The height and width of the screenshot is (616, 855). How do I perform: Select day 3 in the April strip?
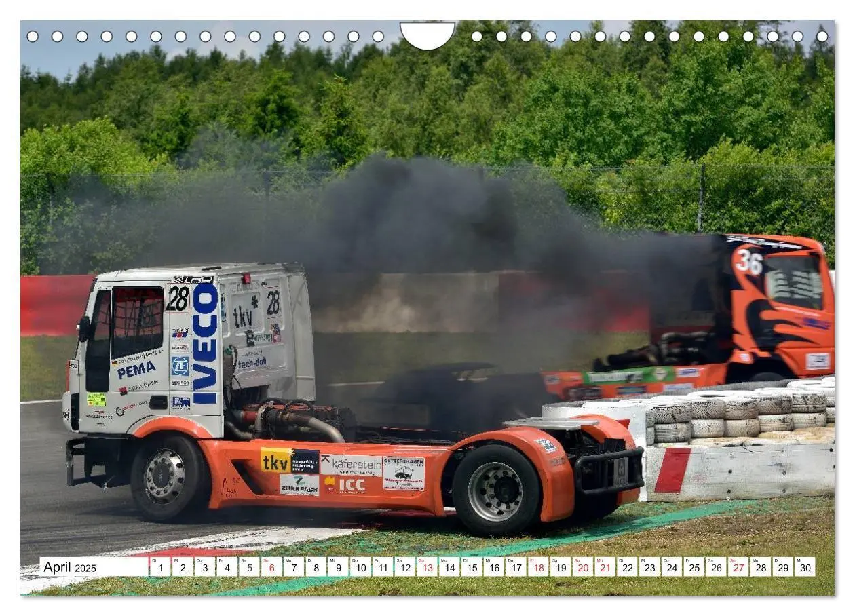point(205,567)
